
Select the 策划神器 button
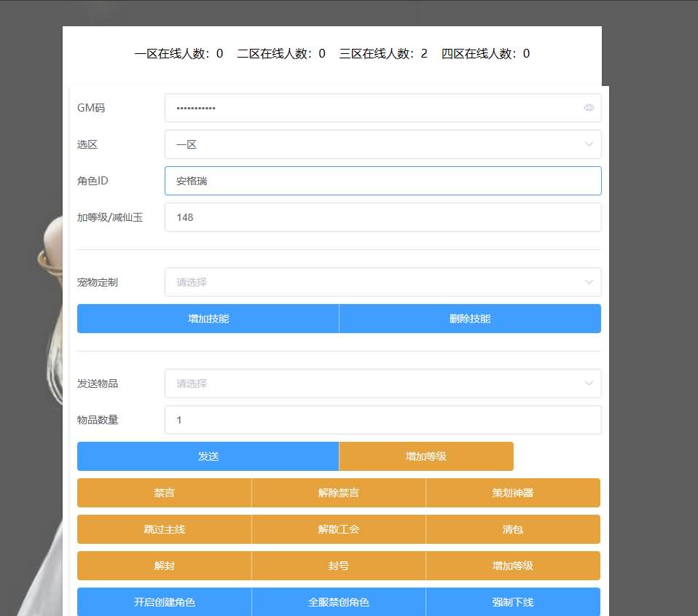pos(513,493)
